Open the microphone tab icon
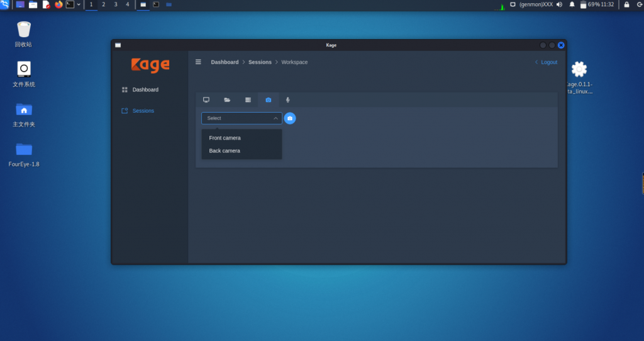This screenshot has width=644, height=341. pos(288,100)
